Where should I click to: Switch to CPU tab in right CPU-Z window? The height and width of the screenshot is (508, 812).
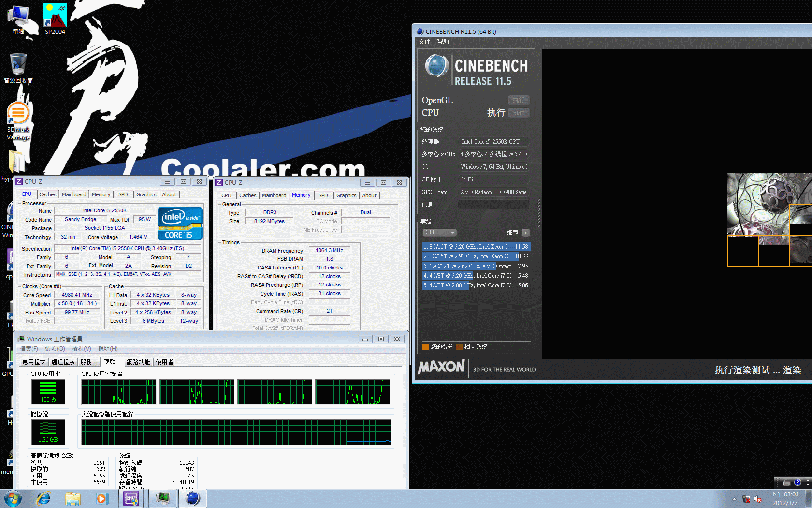[x=227, y=195]
